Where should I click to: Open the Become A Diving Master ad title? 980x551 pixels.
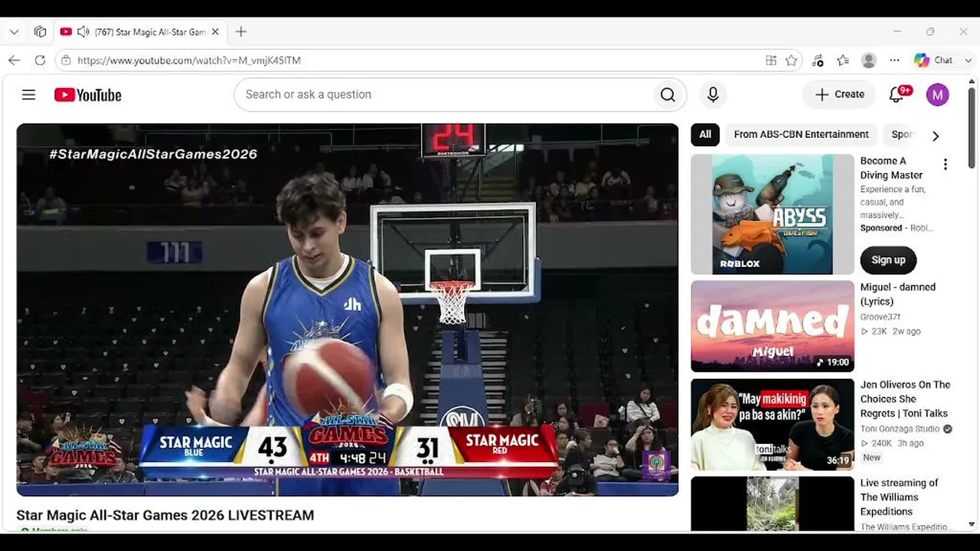coord(891,168)
